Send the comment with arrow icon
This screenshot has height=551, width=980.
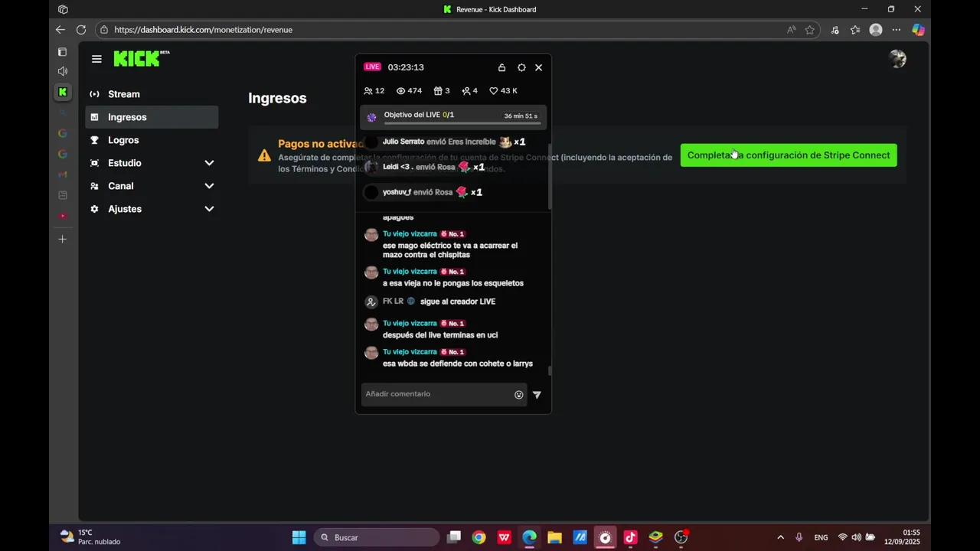[537, 395]
